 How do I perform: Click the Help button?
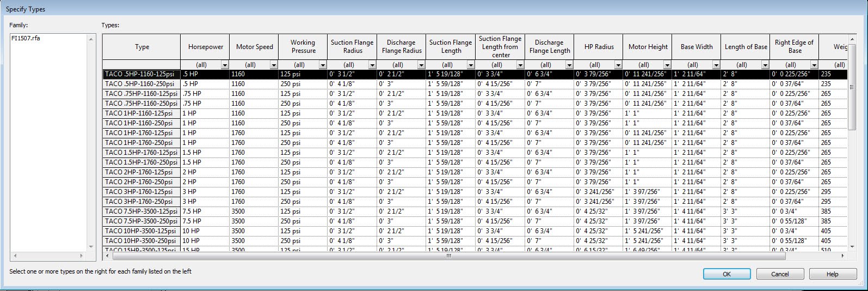pyautogui.click(x=832, y=274)
